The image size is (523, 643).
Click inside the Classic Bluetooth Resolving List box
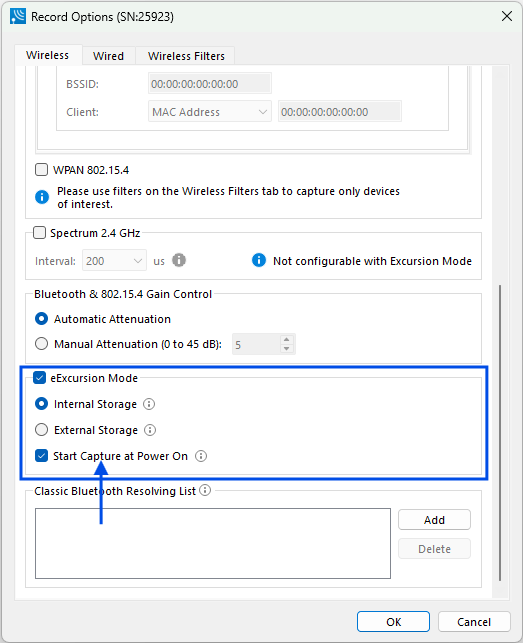coord(213,543)
